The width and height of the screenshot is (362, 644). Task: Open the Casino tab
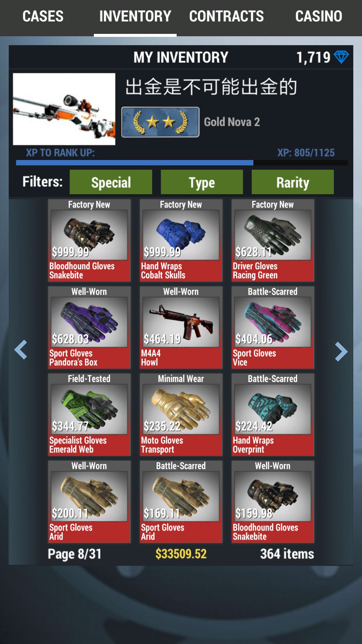pyautogui.click(x=319, y=16)
